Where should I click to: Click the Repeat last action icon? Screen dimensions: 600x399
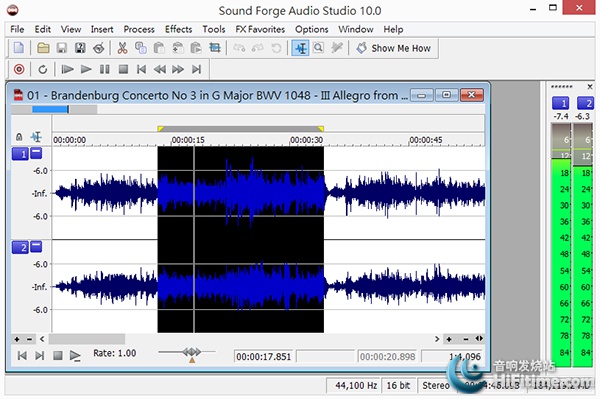[x=276, y=48]
